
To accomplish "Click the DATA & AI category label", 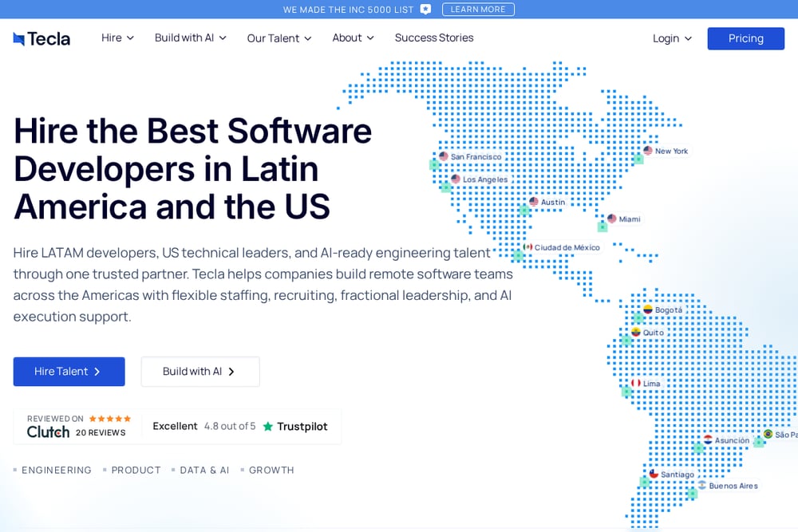I will [204, 470].
